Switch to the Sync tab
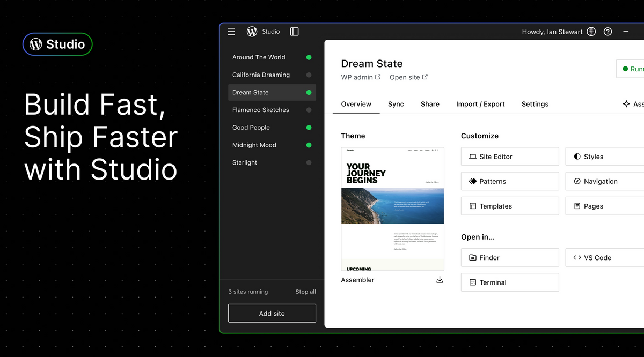Image resolution: width=644 pixels, height=357 pixels. pyautogui.click(x=396, y=104)
